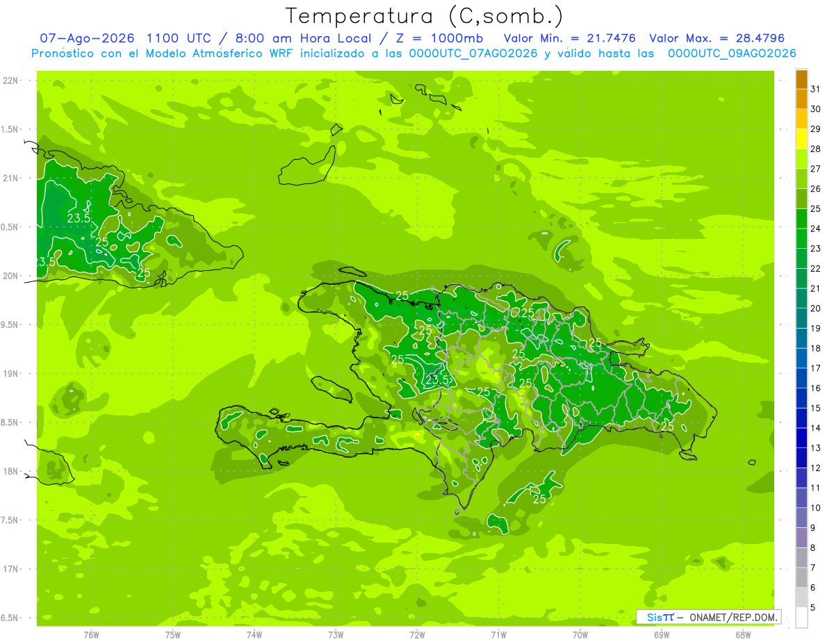Click the 25 value on the color scale
Image resolution: width=834 pixels, height=644 pixels.
coord(816,208)
